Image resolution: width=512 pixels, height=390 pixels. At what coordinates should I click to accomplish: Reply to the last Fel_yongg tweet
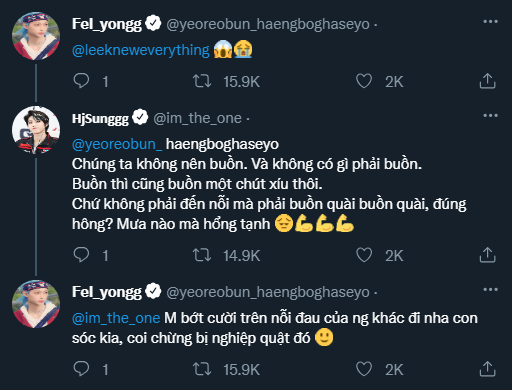[x=81, y=369]
